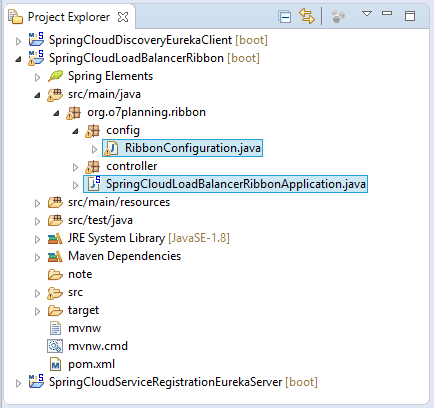
Task: Select the note folder
Action: click(80, 274)
